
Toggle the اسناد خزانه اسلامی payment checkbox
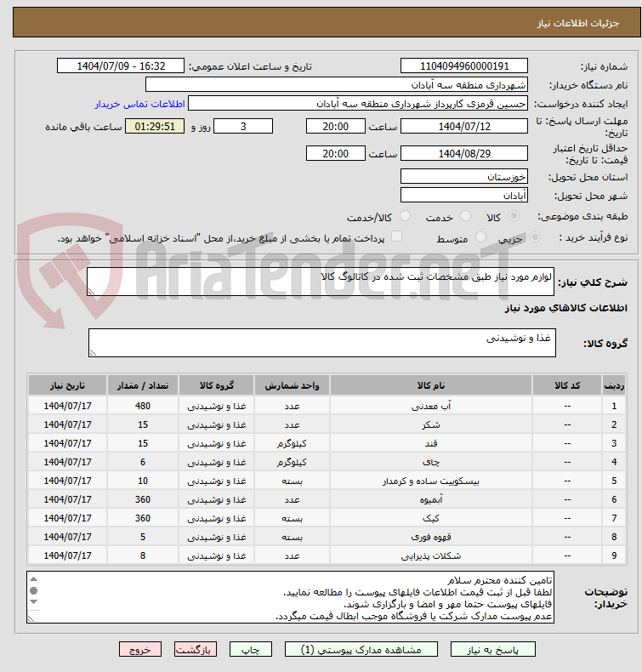397,236
